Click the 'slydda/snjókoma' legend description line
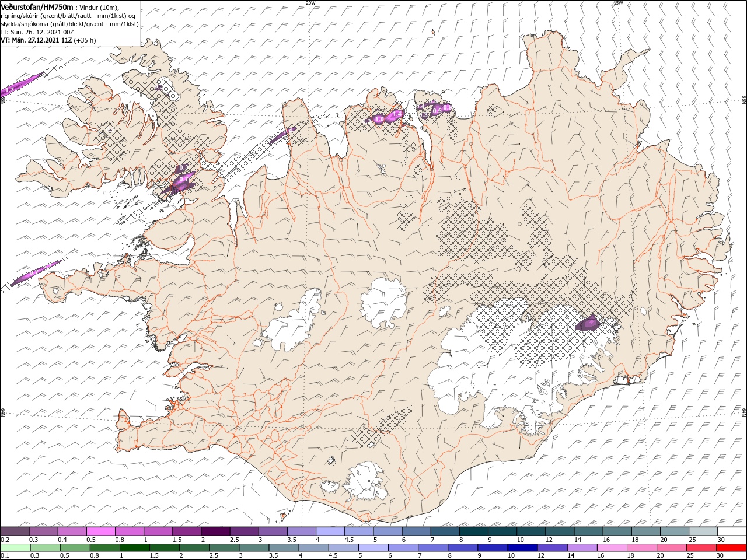 pyautogui.click(x=69, y=24)
